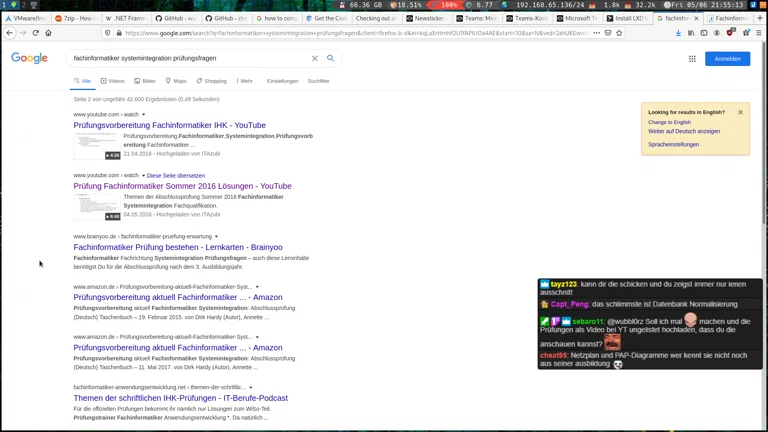Click Weiter auf Deutsch anzeigen
This screenshot has width=768, height=432.
(684, 131)
